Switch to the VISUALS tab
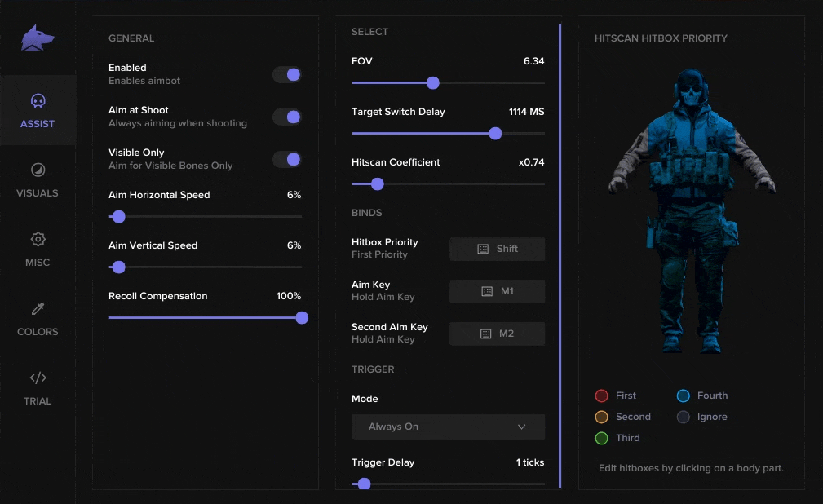Viewport: 823px width, 504px height. 38,179
